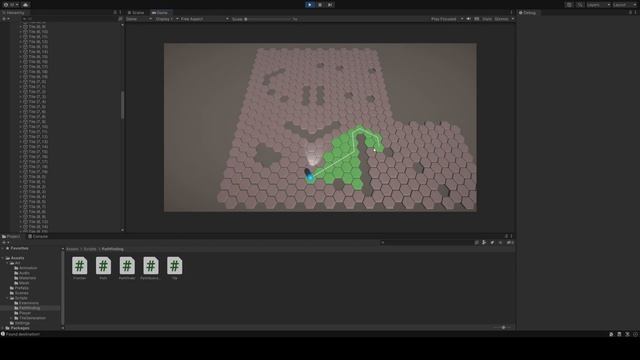Click the undo history icon near Layers
The height and width of the screenshot is (360, 640).
click(x=569, y=4)
